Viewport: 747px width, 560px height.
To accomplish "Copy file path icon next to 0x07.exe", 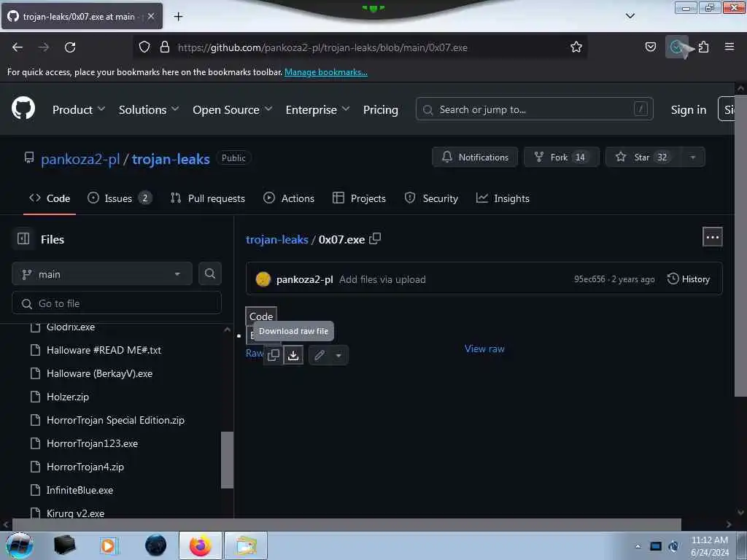I will (x=376, y=238).
